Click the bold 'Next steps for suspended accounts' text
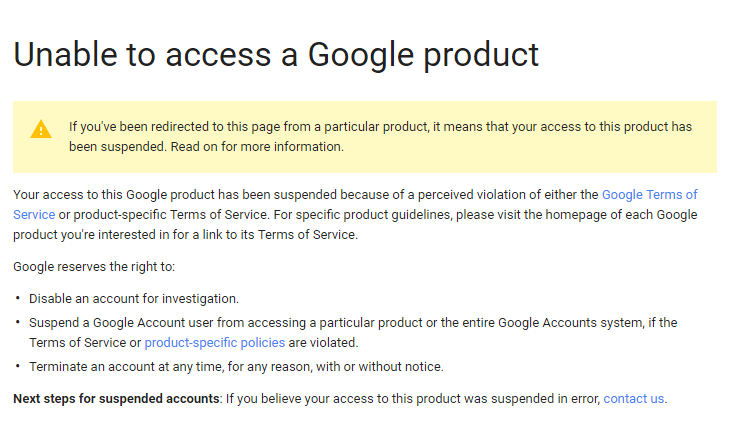 [116, 398]
